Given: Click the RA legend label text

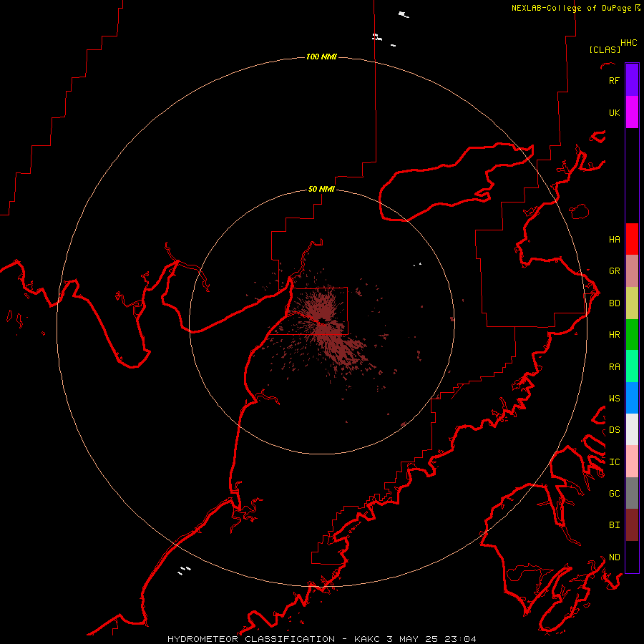Looking at the screenshot, I should 615,366.
